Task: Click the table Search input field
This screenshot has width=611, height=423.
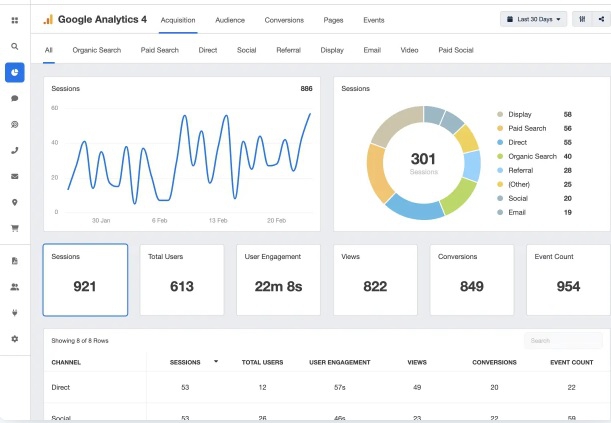Action: point(563,340)
